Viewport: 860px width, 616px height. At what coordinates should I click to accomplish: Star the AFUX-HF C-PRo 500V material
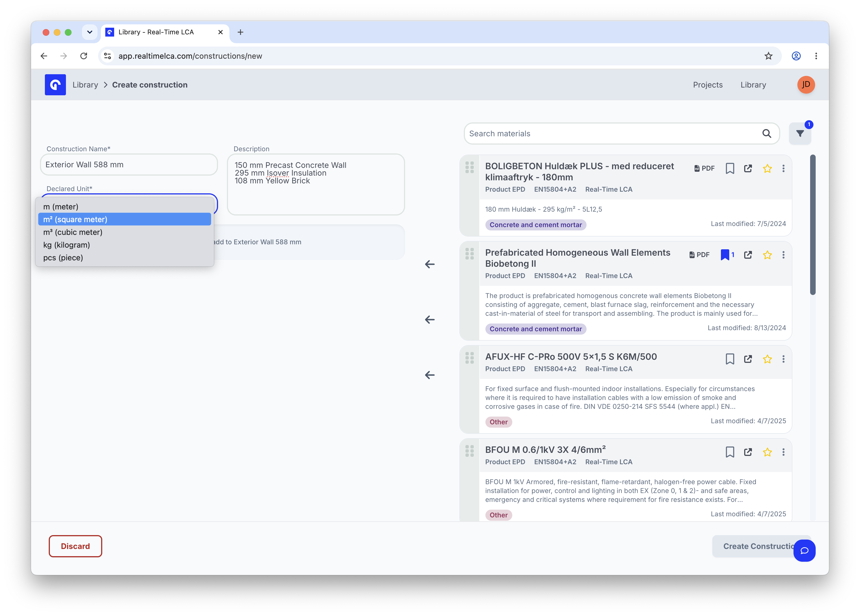click(x=767, y=359)
